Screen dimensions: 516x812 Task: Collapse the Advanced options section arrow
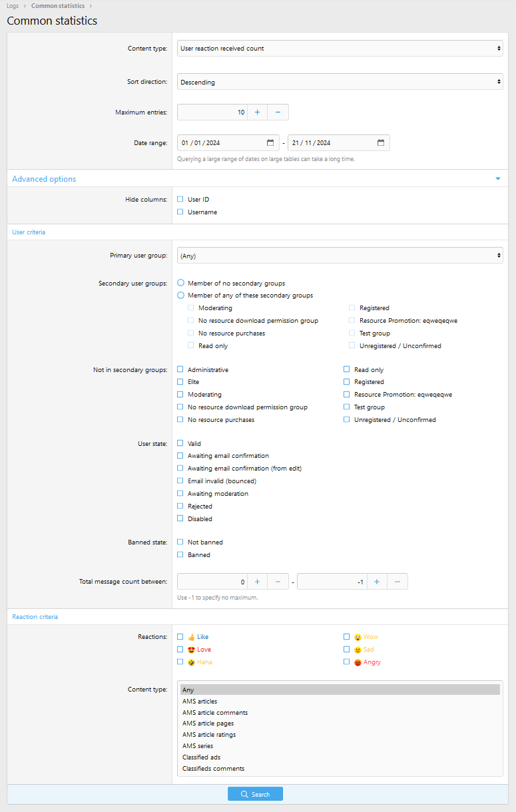pyautogui.click(x=497, y=179)
